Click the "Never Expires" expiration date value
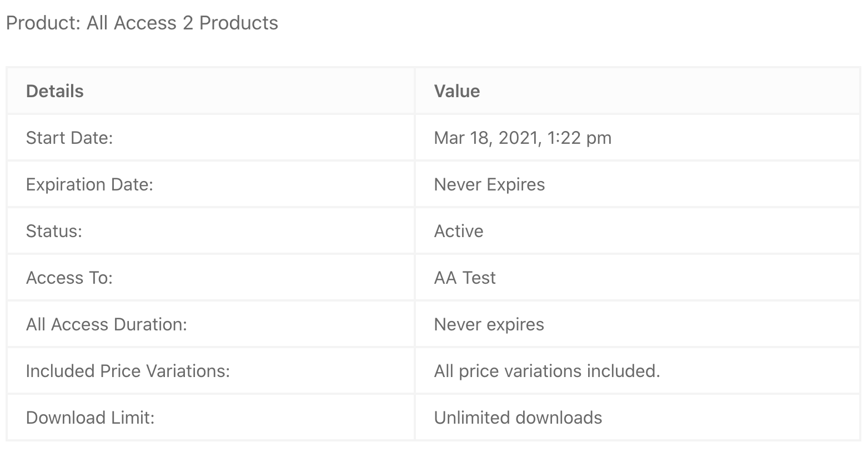Viewport: 868px width, 452px height. [x=489, y=184]
